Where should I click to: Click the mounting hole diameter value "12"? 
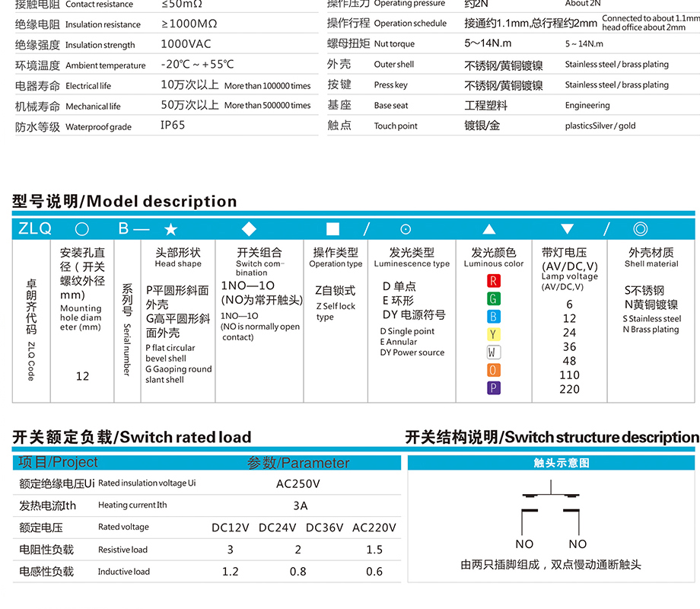pyautogui.click(x=83, y=376)
